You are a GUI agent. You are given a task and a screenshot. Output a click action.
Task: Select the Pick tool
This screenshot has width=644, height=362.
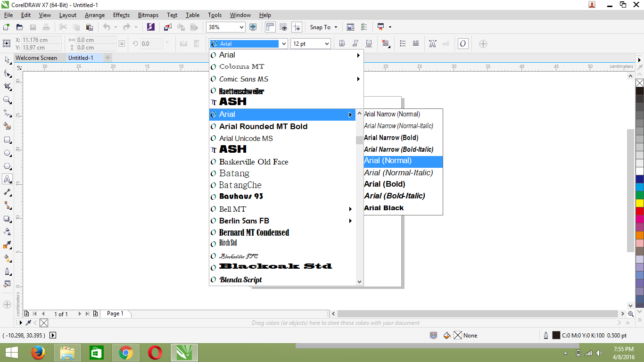(7, 60)
